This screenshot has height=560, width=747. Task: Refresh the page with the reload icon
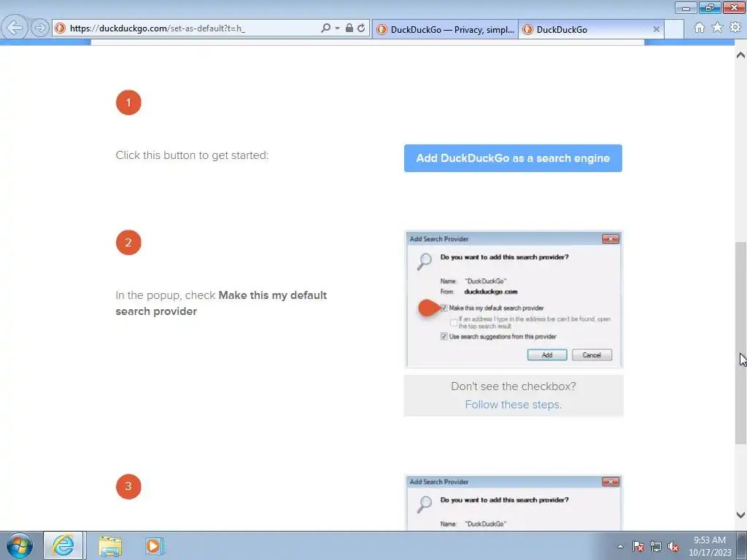(362, 28)
